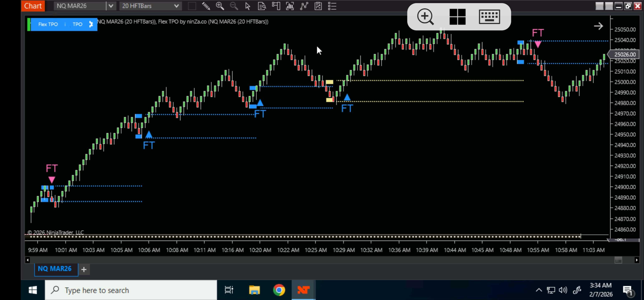Viewport: 644px width, 300px height.
Task: Toggle the TPO mode button
Action: coord(77,24)
